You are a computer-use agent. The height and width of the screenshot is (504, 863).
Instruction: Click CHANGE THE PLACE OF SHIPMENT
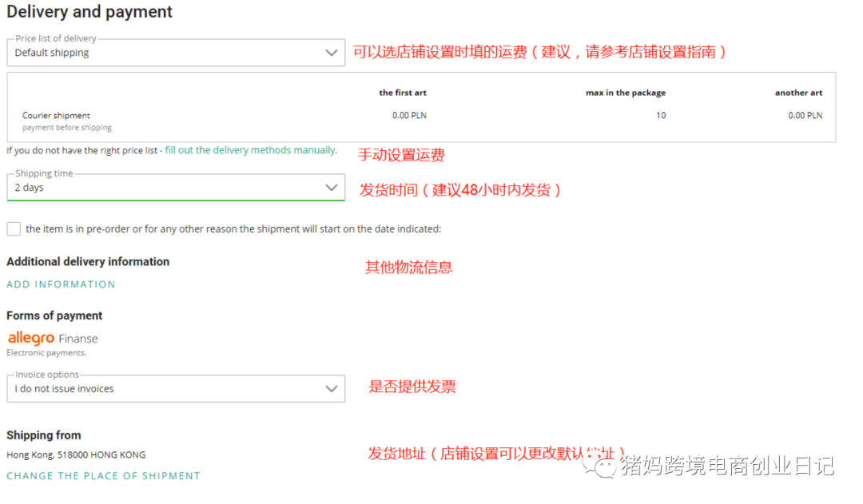click(x=103, y=475)
